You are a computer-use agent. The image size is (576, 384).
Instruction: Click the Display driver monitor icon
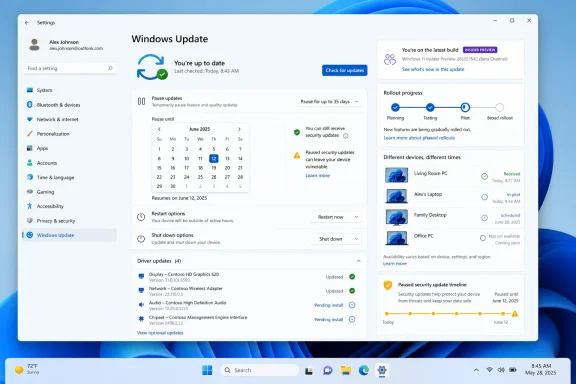141,276
